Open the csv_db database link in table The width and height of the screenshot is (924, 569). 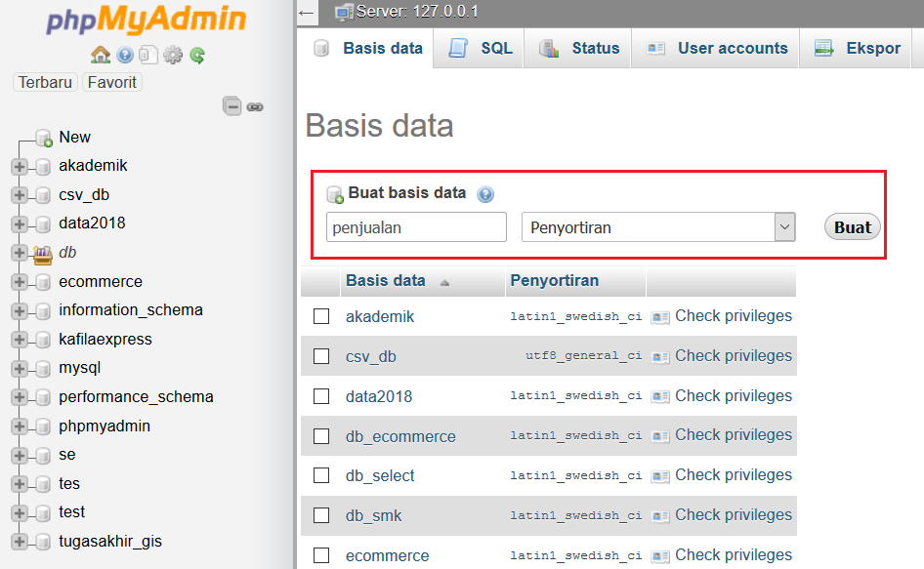[x=370, y=357]
